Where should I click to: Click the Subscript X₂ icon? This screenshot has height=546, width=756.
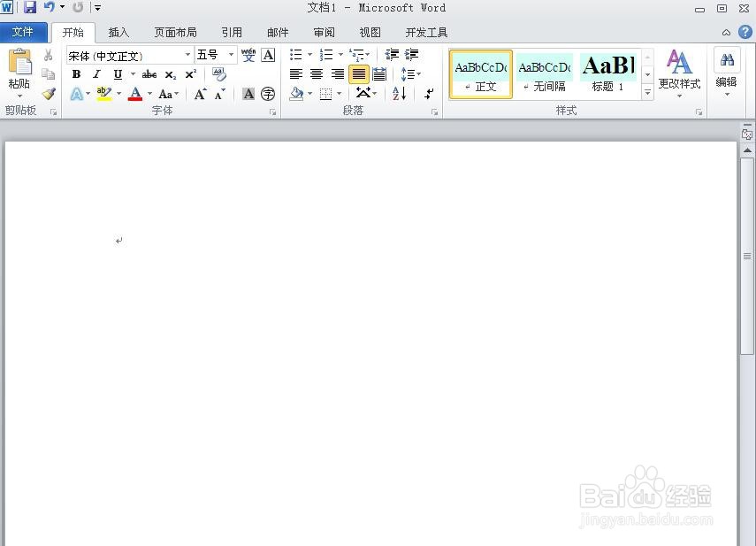(x=170, y=74)
